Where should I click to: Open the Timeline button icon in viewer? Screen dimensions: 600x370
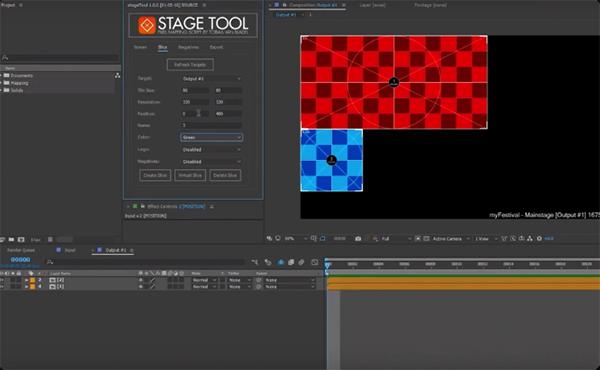point(521,238)
